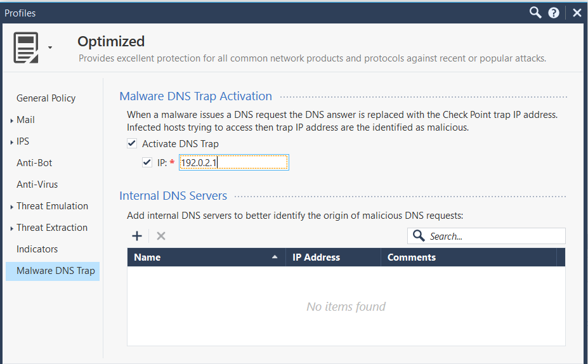Click the search magnifier icon in title bar
Image resolution: width=588 pixels, height=364 pixels.
[x=536, y=12]
